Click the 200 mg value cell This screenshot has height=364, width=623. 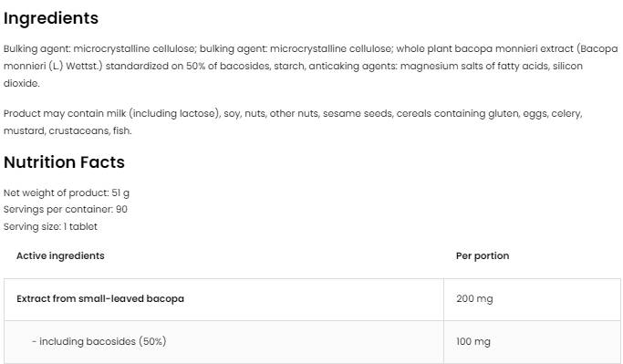[x=532, y=299]
